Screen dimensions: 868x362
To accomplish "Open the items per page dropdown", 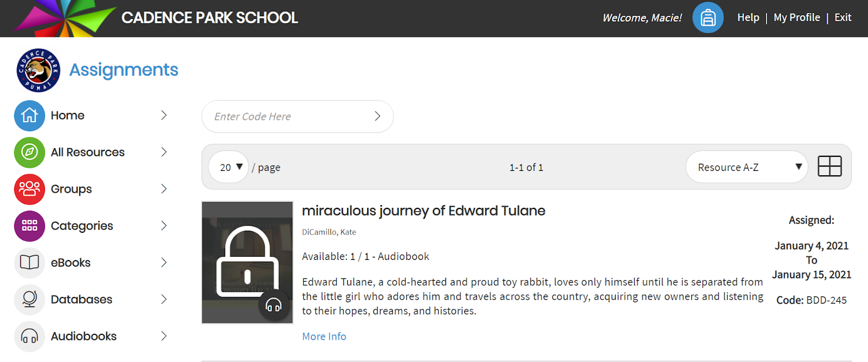I will tap(229, 167).
